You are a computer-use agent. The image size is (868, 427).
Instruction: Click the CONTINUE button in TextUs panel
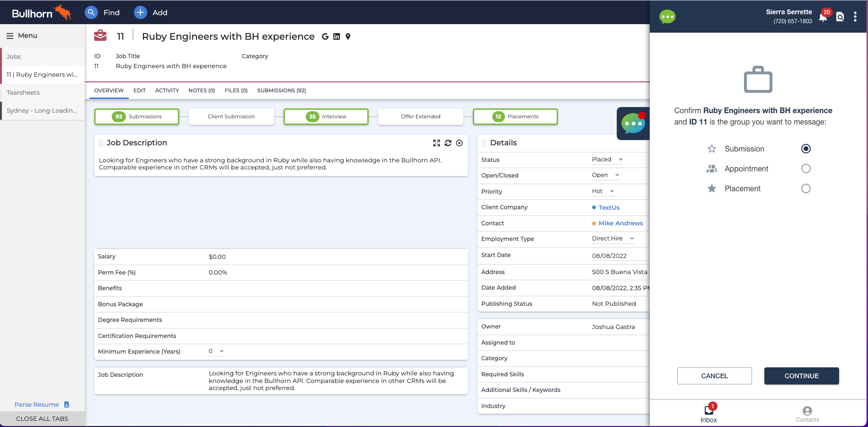[x=801, y=376]
